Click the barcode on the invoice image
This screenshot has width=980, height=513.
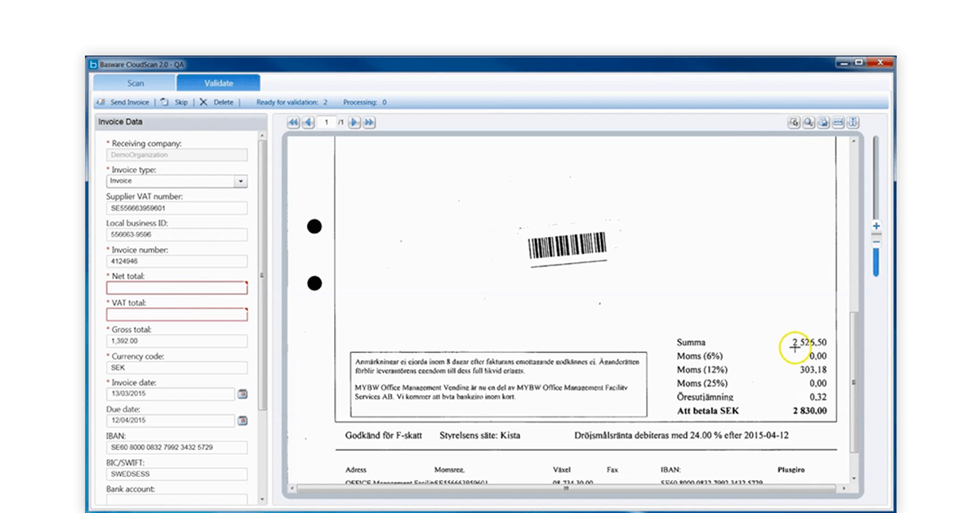(568, 247)
